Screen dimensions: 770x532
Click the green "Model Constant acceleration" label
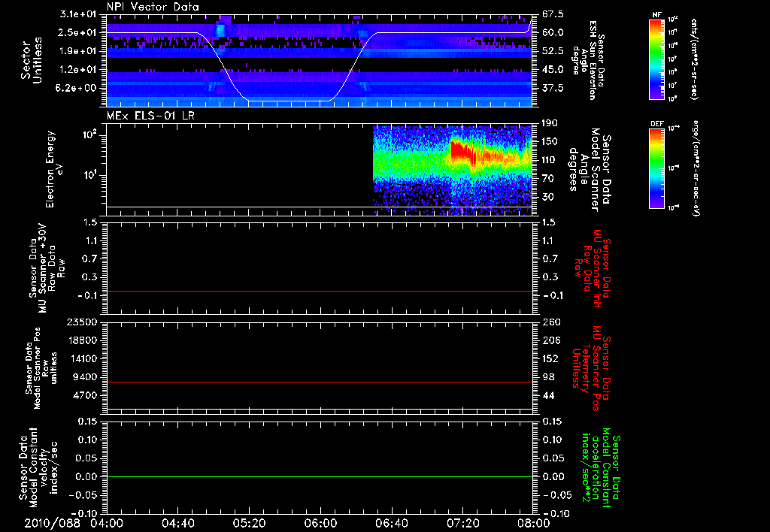coord(600,468)
